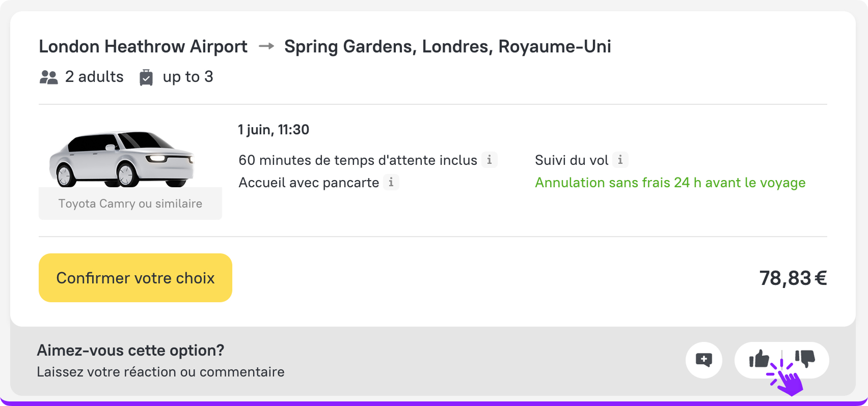The width and height of the screenshot is (868, 406).
Task: Click the 2 adults passenger count
Action: tap(94, 77)
